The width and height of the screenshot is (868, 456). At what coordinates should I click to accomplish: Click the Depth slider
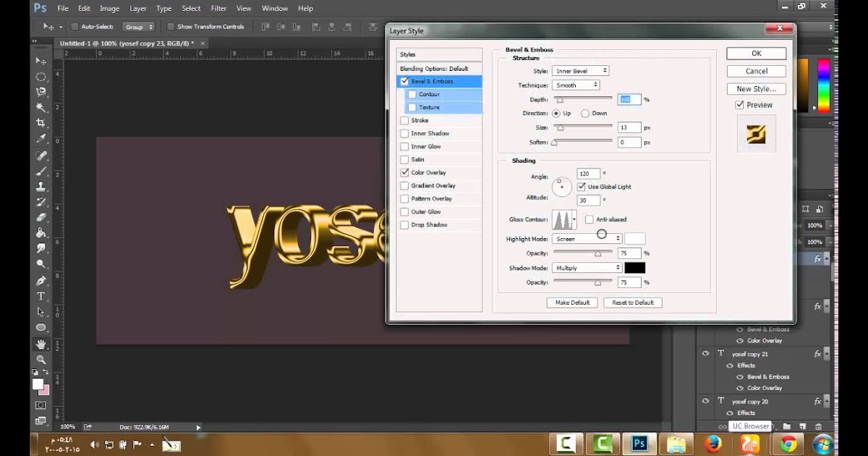[583, 99]
